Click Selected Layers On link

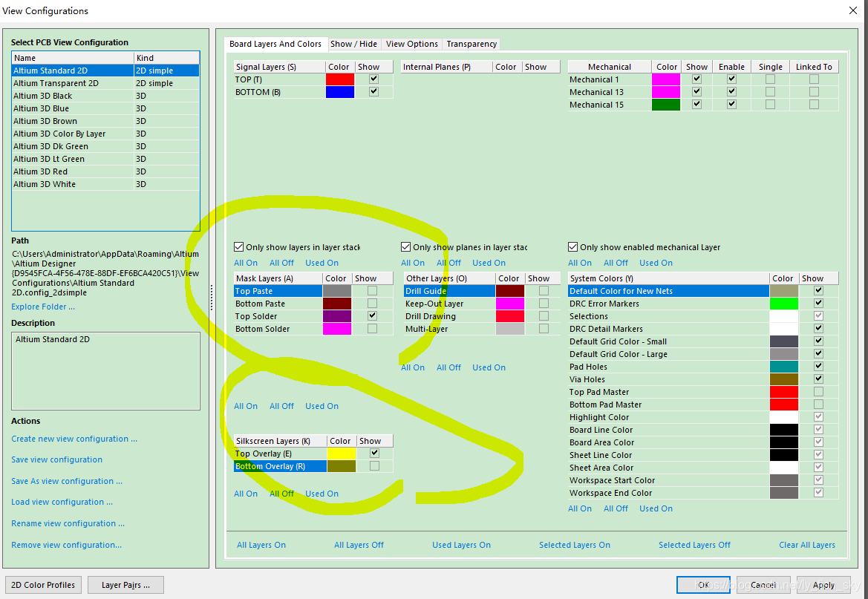[x=575, y=545]
